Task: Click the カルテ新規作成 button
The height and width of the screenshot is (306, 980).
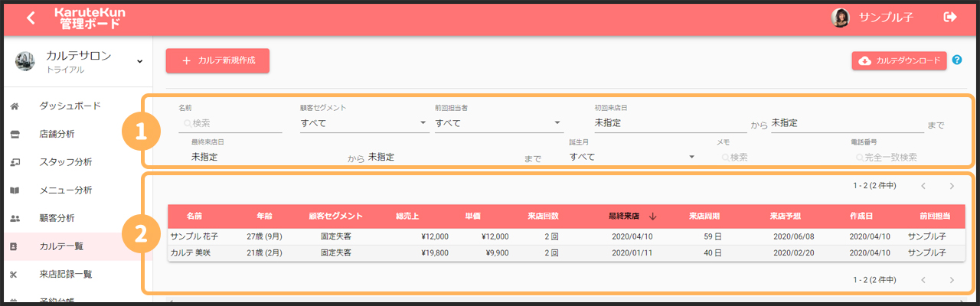Action: (x=217, y=60)
